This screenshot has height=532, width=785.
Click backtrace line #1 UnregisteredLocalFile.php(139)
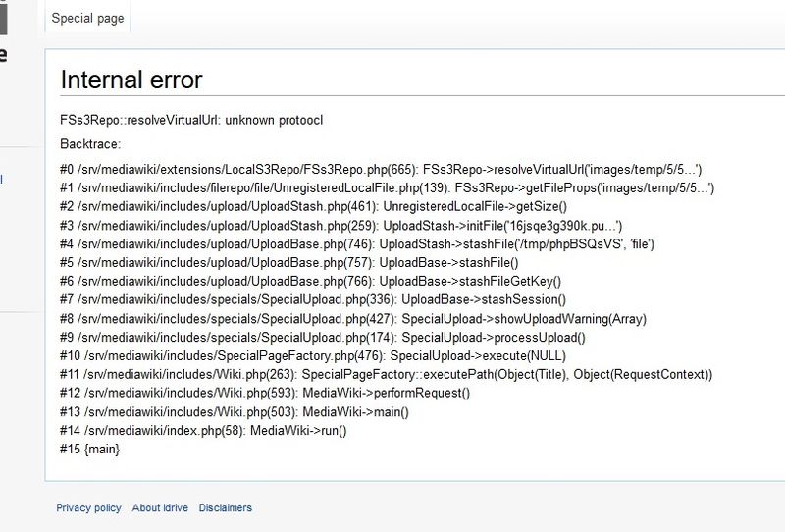pyautogui.click(x=387, y=187)
